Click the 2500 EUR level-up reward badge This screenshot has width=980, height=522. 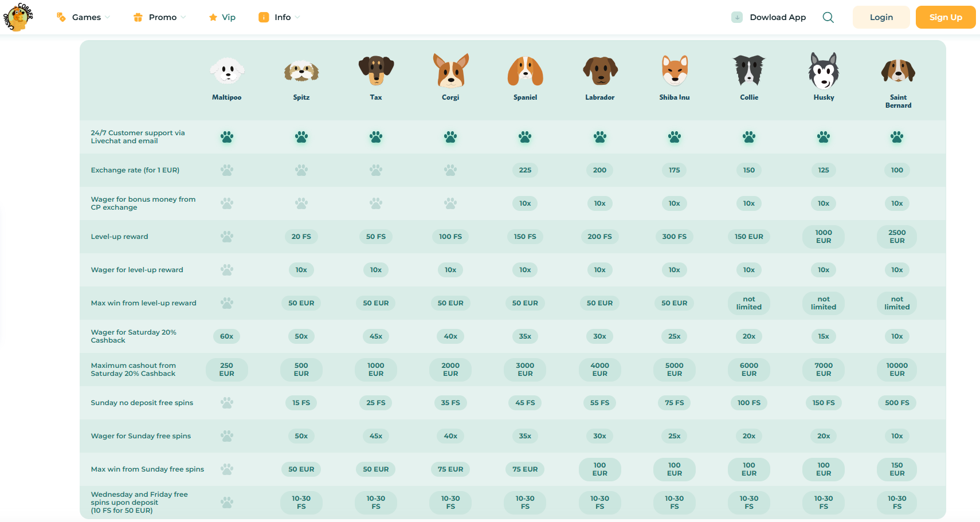point(897,237)
